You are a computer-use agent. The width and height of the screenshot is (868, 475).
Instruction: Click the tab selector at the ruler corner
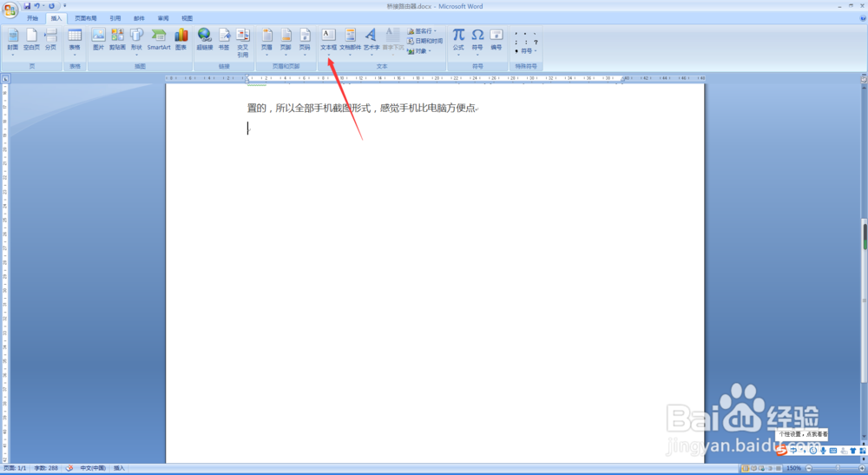(5, 79)
